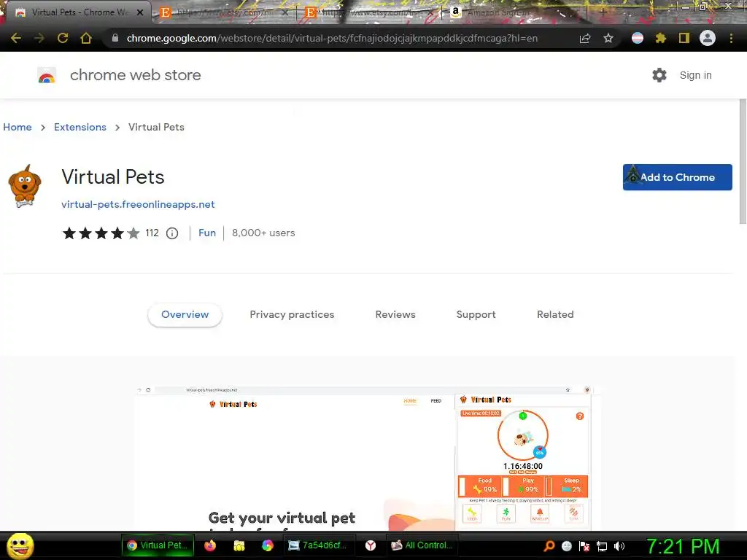Click the 7:21 PM taskbar clock
This screenshot has width=747, height=560.
683,547
